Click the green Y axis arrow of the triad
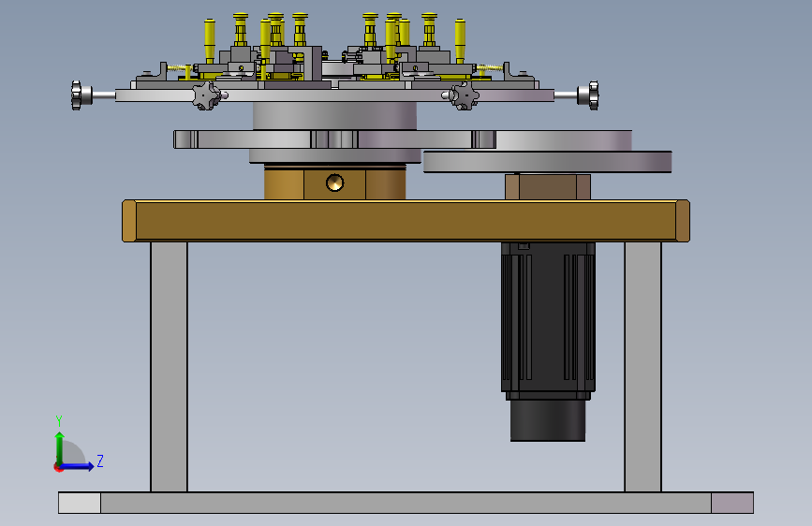Screen dimensions: 812x526 [x=60, y=447]
